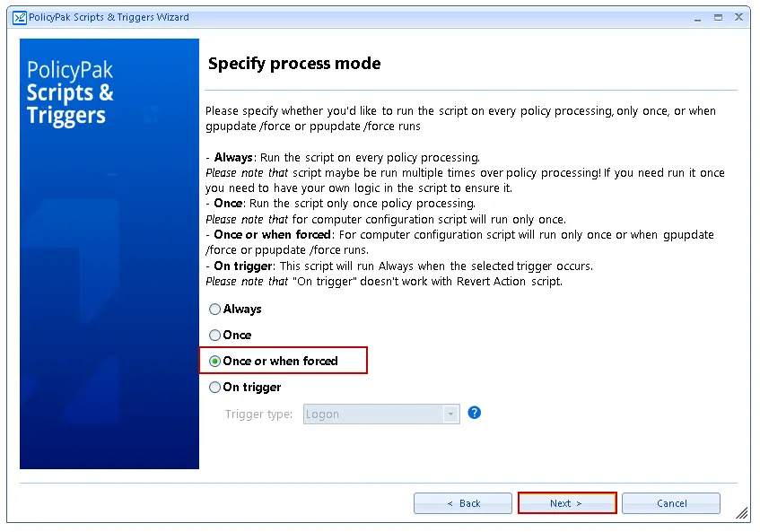The height and width of the screenshot is (532, 760).
Task: Click the PolicyPak Scripts & Triggers sidebar logo
Action: point(70,93)
